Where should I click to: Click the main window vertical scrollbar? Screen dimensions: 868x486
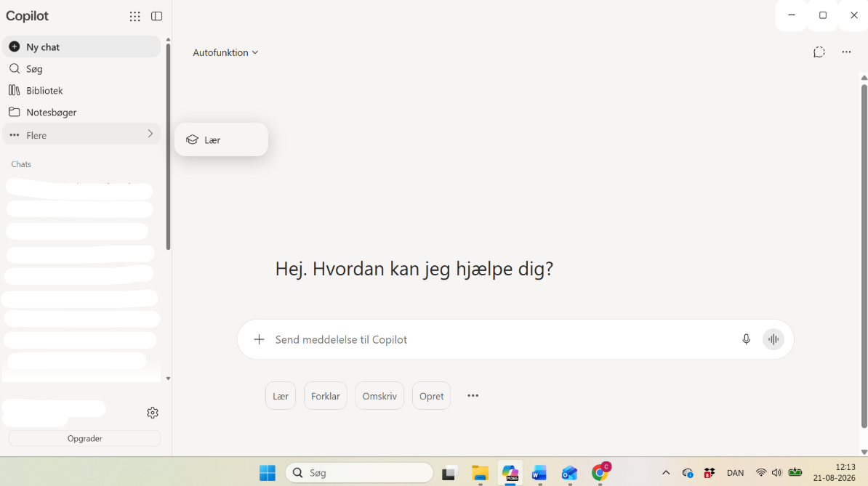[x=864, y=256]
